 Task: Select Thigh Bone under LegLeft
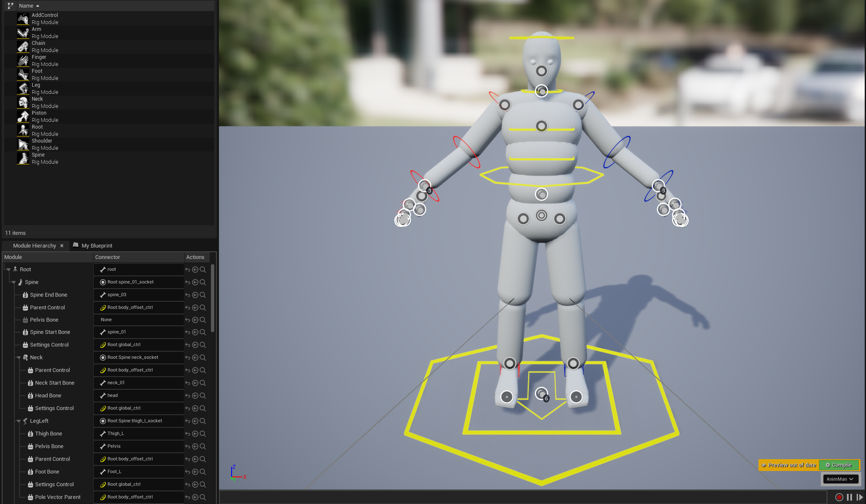[x=49, y=434]
